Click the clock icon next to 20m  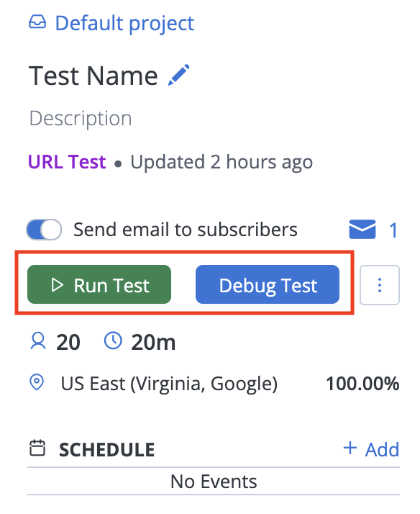click(113, 341)
